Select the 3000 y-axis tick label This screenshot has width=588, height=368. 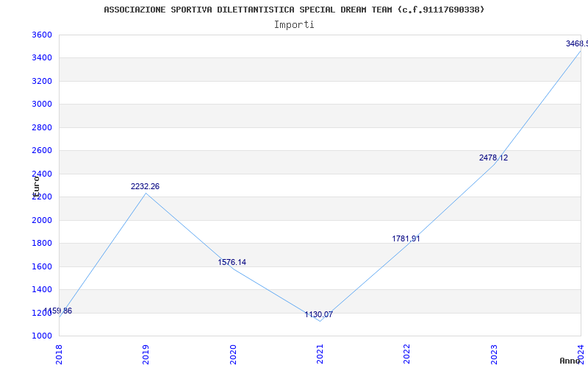point(42,105)
